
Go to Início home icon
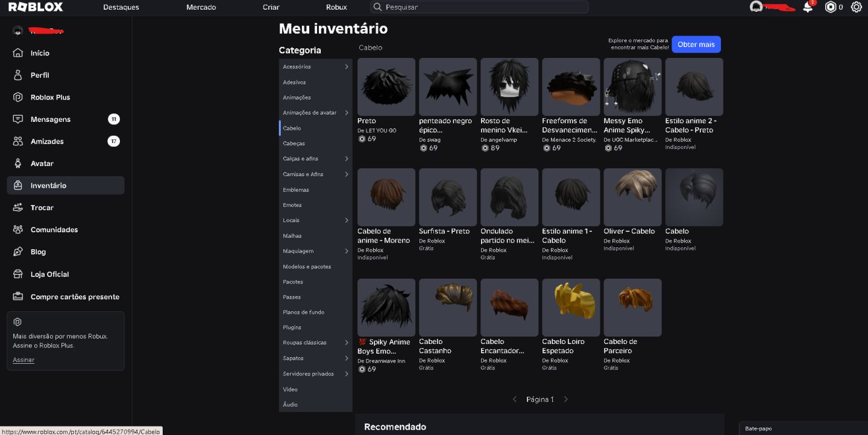click(18, 53)
